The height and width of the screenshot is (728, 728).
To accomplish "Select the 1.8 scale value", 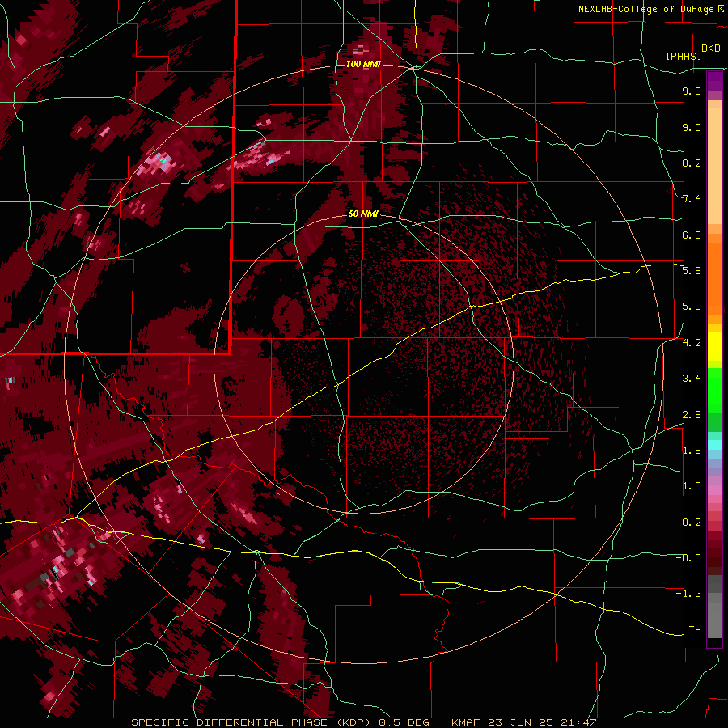I will click(692, 451).
